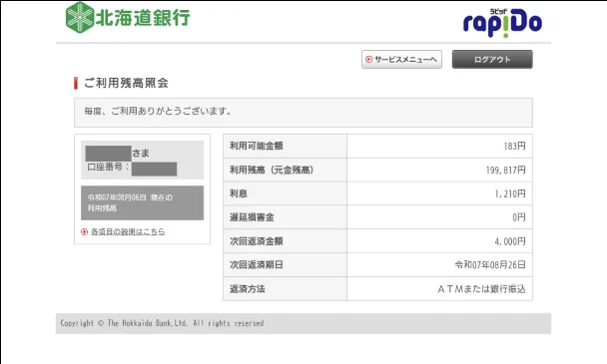Screen dimensions: 607x364
Task: Click the ご利用残高照会 heading
Action: [126, 83]
